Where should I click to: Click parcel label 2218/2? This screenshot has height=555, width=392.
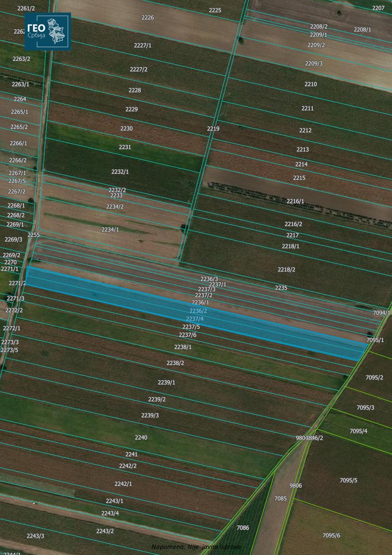[287, 270]
